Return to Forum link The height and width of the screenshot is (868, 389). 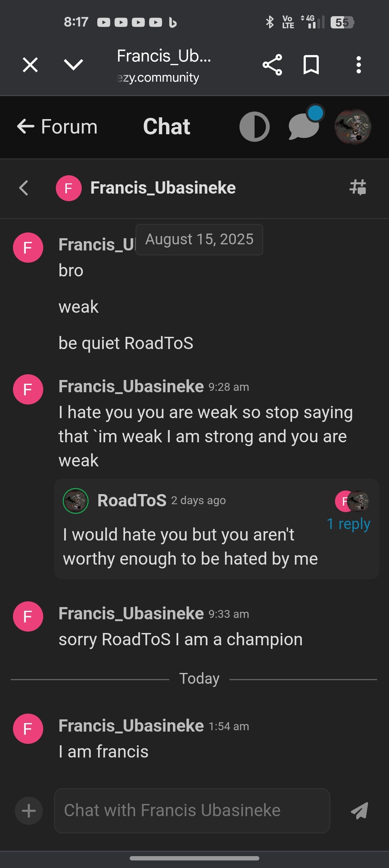click(57, 127)
